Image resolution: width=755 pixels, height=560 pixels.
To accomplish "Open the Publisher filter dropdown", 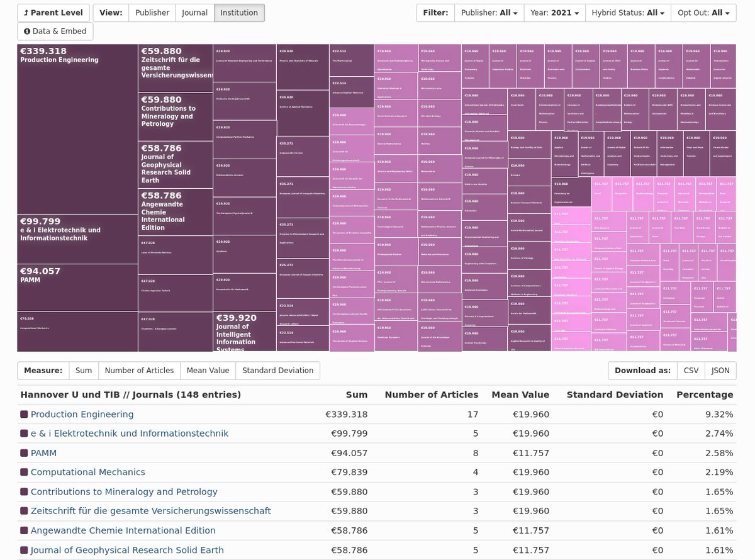I will [x=489, y=13].
